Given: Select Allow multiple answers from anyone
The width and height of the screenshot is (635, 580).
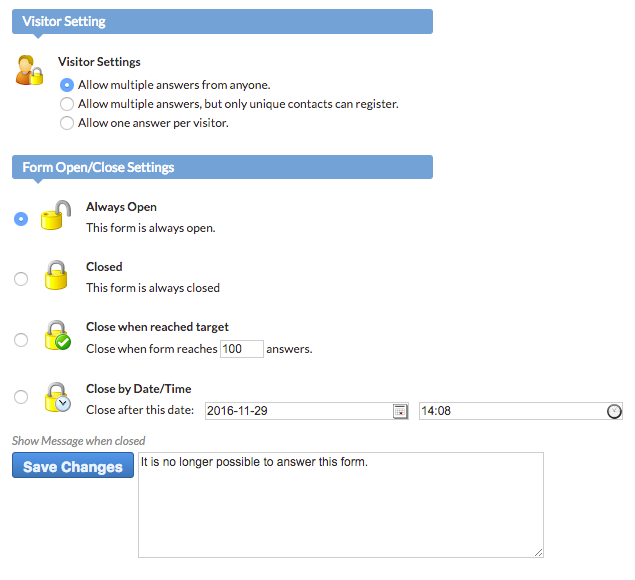Looking at the screenshot, I should point(67,85).
